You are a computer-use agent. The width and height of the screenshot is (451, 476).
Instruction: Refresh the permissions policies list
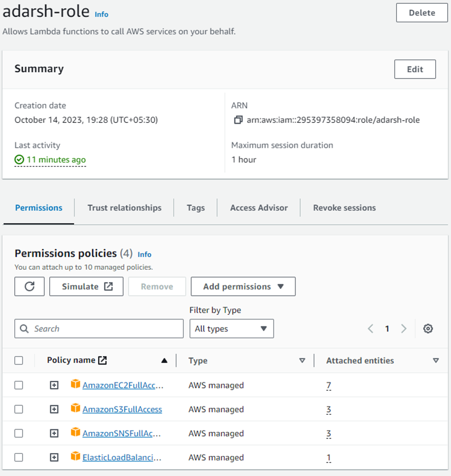tap(29, 286)
